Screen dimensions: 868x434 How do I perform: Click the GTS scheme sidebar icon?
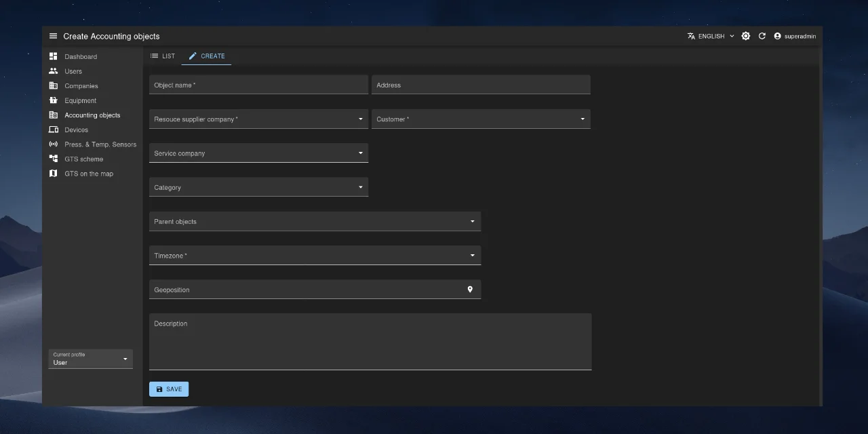tap(54, 159)
